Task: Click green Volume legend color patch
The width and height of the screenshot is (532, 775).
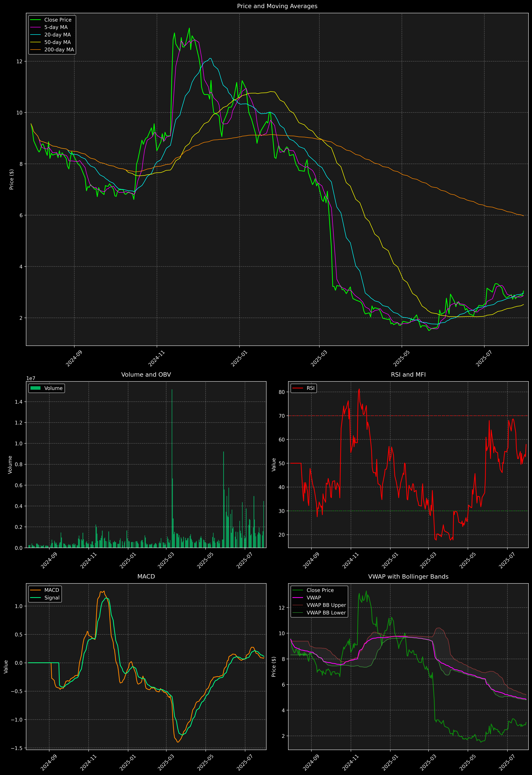Action: coord(35,388)
